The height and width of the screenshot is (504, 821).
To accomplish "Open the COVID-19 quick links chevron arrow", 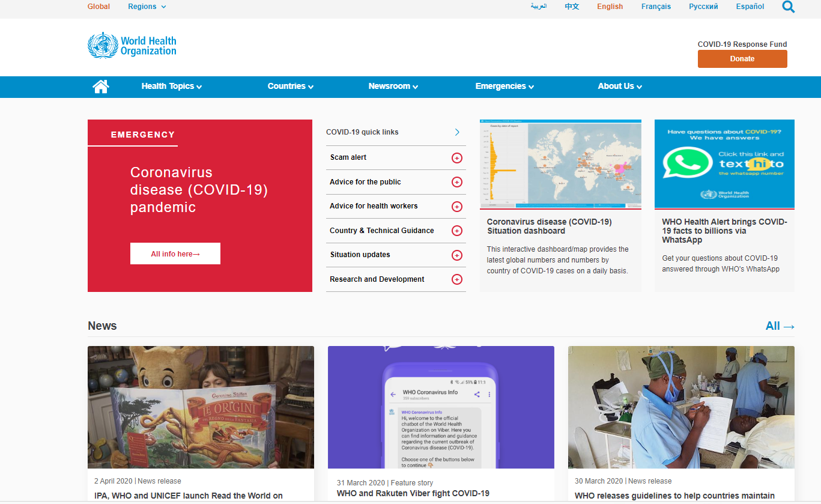I will click(x=457, y=132).
